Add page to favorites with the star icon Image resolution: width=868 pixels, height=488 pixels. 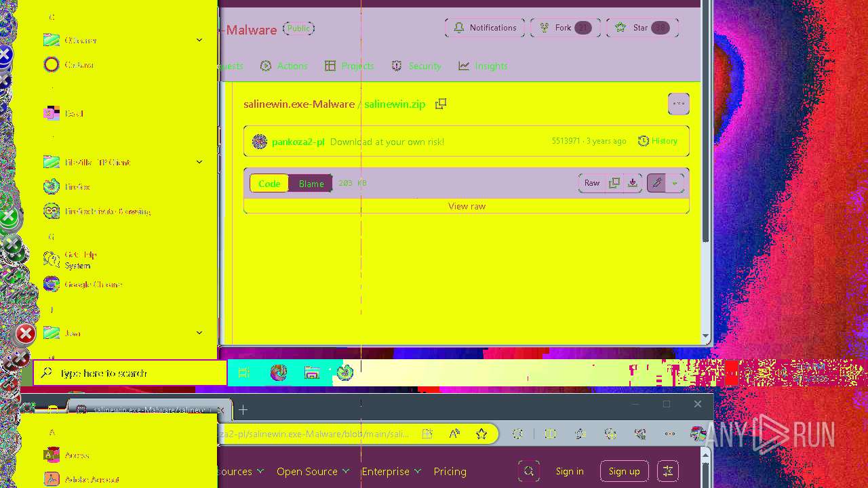click(x=481, y=434)
